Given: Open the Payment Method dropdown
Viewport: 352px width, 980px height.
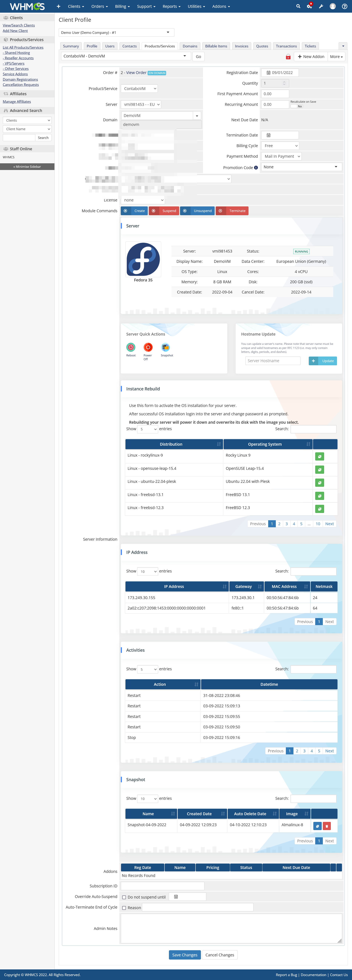Looking at the screenshot, I should (x=281, y=156).
